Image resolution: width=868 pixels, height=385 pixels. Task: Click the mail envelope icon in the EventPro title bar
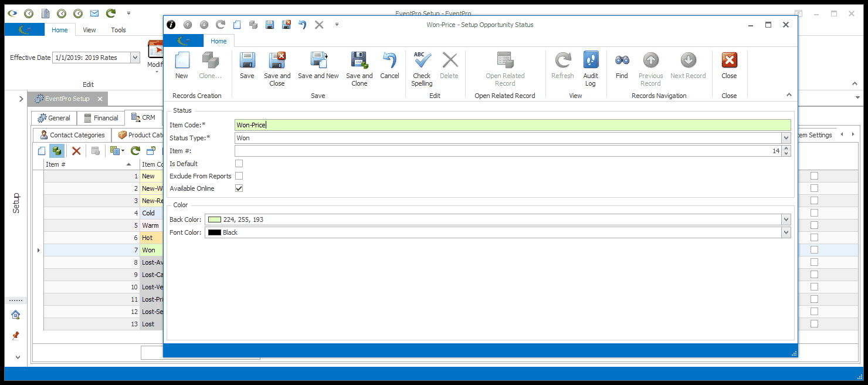click(94, 13)
